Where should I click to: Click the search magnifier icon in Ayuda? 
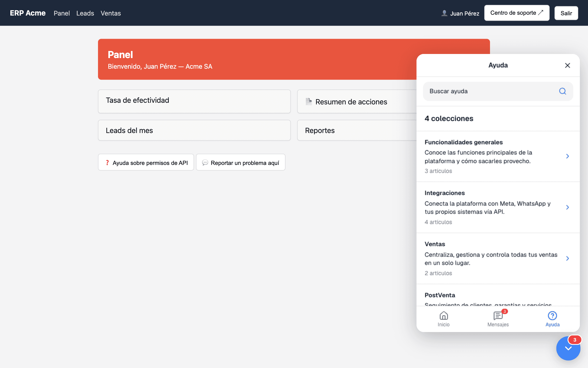(x=562, y=91)
